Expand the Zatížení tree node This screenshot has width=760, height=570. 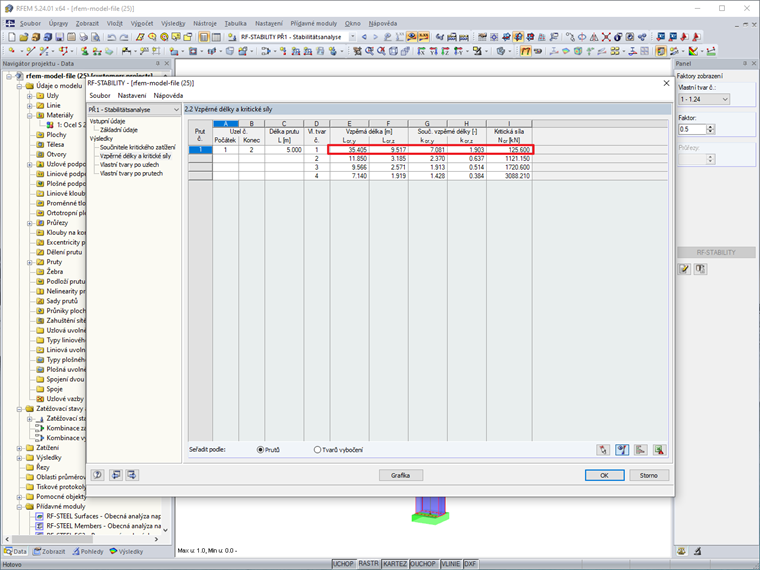(19, 448)
